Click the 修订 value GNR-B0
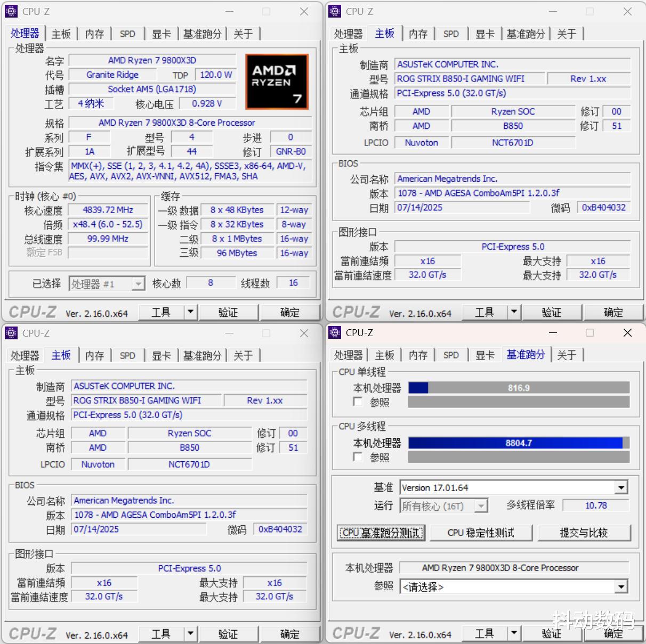646x644 pixels. coord(290,151)
